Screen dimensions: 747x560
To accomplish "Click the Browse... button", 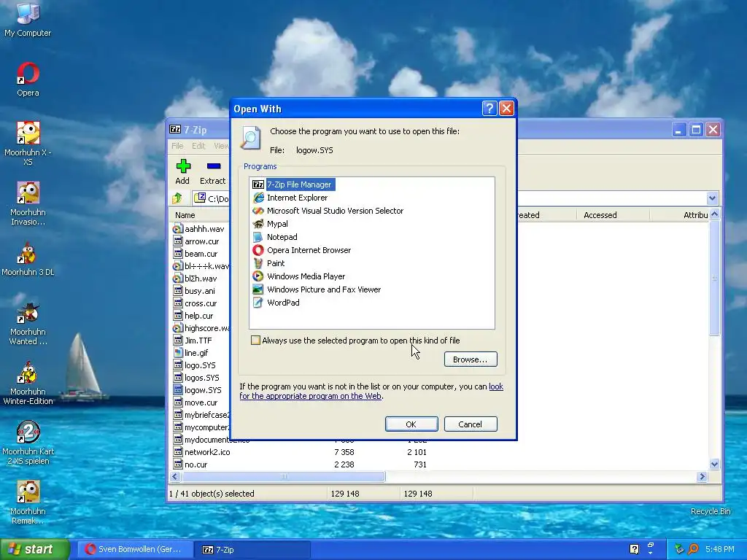I will click(471, 359).
